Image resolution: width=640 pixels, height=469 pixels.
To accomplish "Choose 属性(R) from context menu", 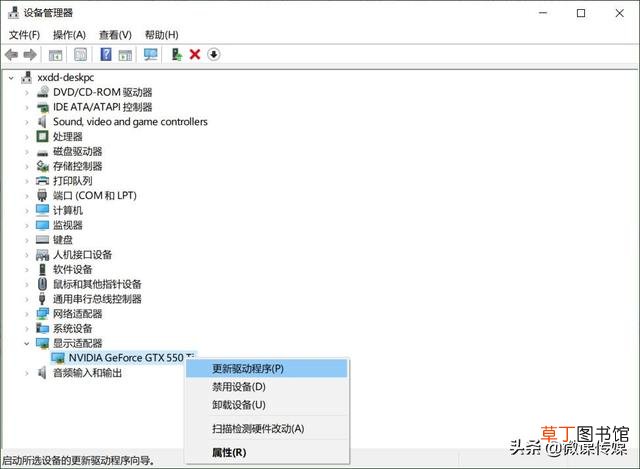I will pos(267,452).
